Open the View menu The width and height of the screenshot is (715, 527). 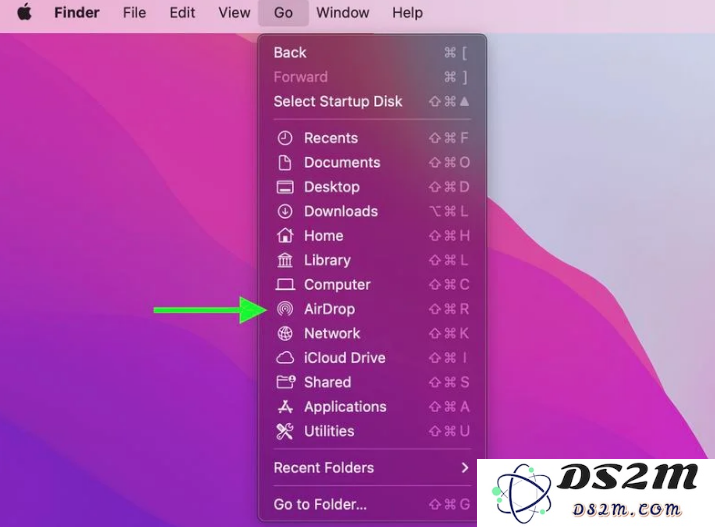click(234, 12)
